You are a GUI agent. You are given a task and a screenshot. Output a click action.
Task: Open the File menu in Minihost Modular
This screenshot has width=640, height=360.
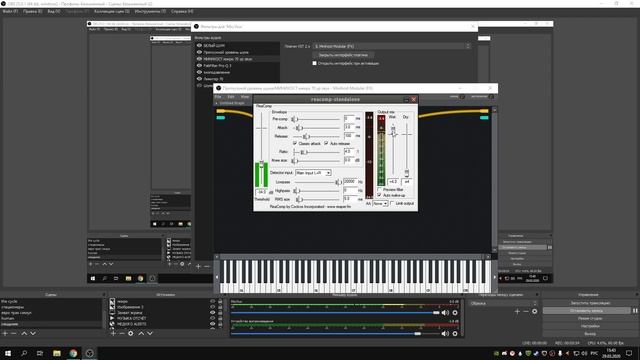click(218, 97)
